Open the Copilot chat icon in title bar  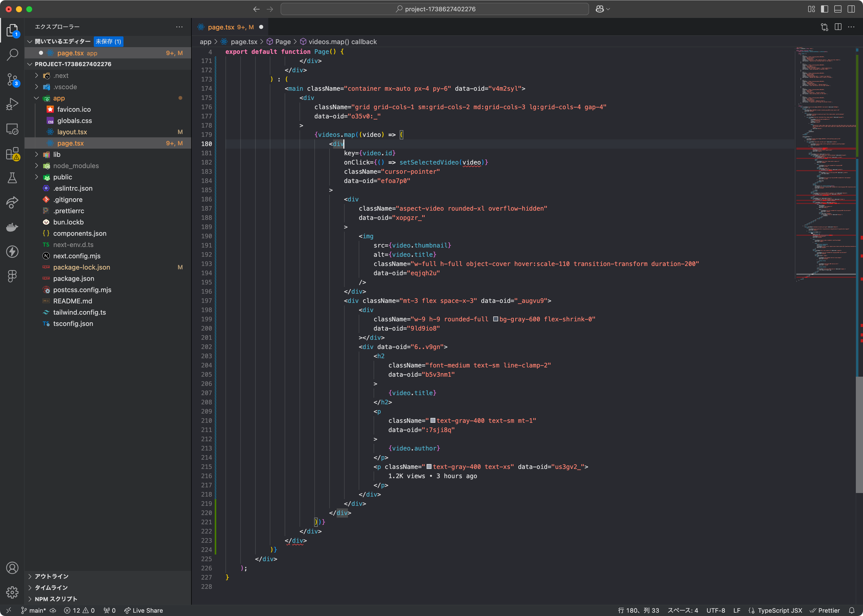tap(599, 9)
